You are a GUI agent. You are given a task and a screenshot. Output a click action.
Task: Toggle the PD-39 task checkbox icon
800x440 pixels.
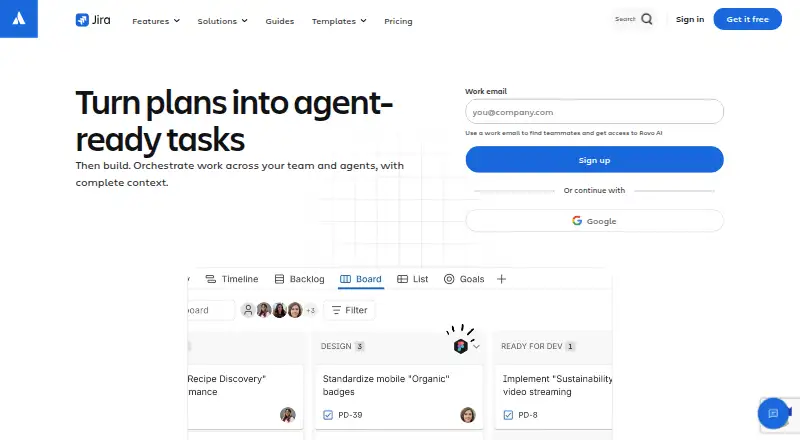pyautogui.click(x=328, y=415)
